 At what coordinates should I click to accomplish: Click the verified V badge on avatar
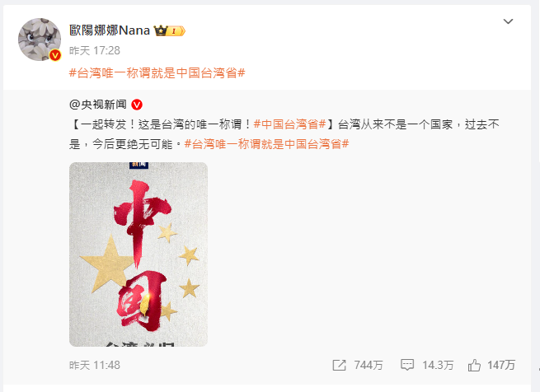(54, 55)
